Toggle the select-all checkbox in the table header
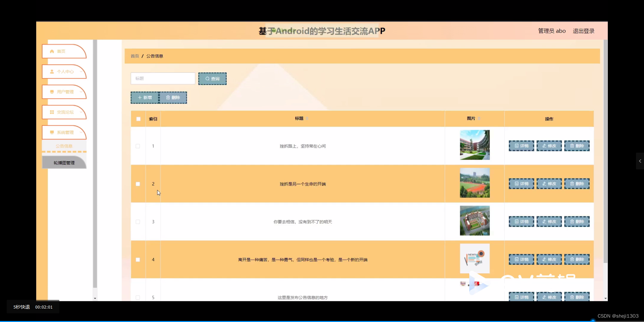 (x=138, y=119)
